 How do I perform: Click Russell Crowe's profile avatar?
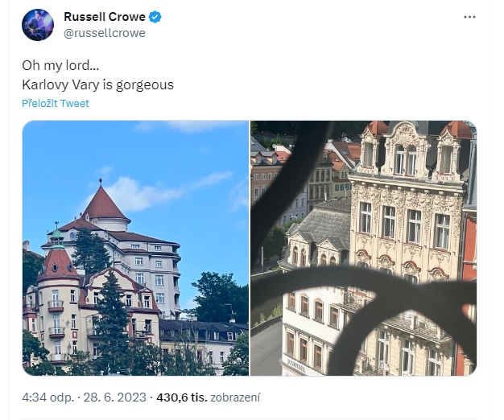[x=38, y=25]
